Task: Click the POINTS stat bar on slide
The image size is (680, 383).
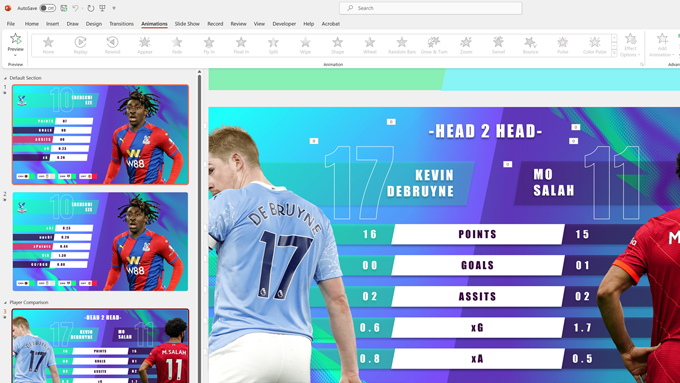Action: pos(477,234)
